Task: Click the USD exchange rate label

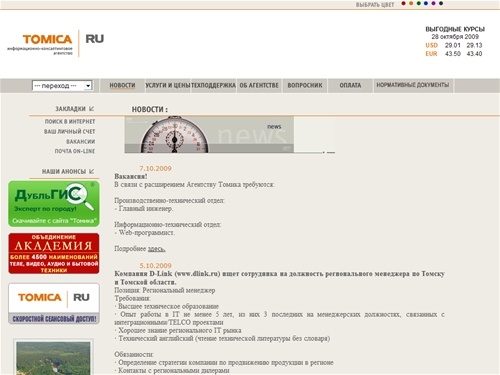Action: click(431, 45)
